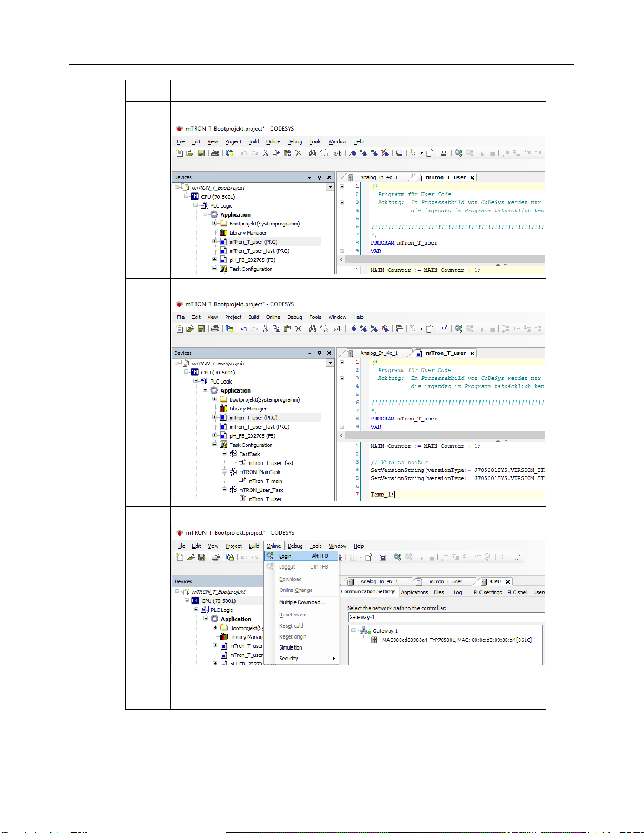Image resolution: width=644 pixels, height=833 pixels.
Task: Open Security submenu in bottom screenshot Online menu
Action: (302, 658)
